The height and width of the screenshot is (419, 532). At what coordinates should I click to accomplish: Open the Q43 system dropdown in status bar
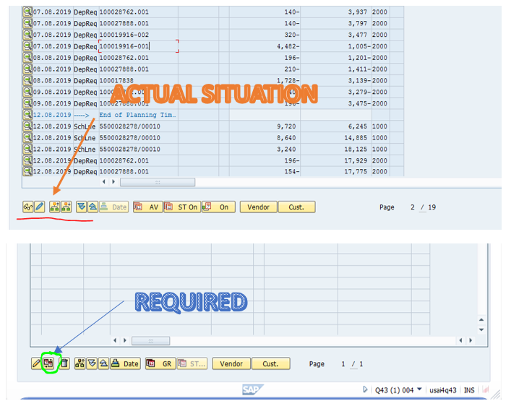click(419, 390)
